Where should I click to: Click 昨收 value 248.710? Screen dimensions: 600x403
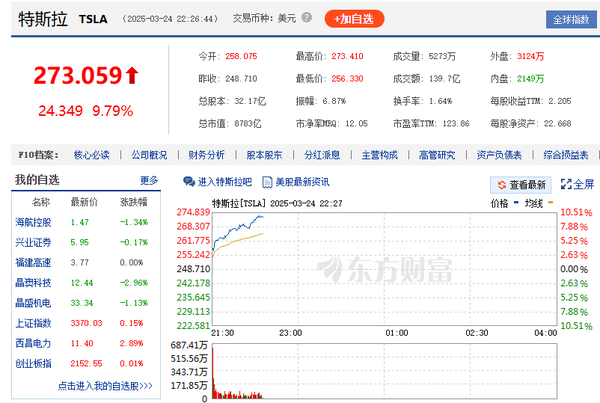click(x=241, y=79)
